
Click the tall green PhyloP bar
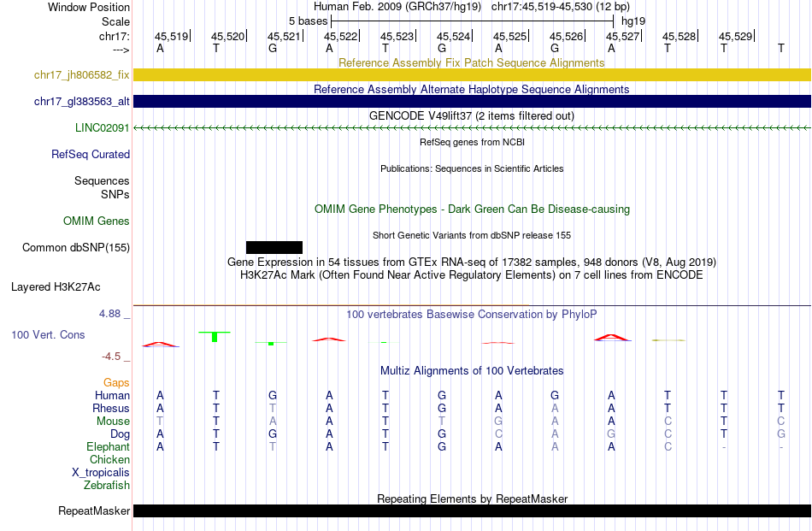(215, 337)
